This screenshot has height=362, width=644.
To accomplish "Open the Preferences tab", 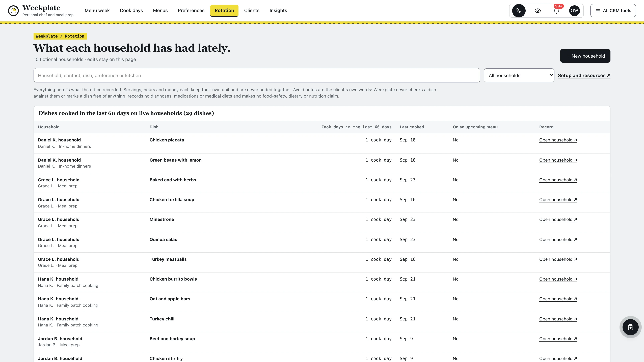I will tap(191, 11).
